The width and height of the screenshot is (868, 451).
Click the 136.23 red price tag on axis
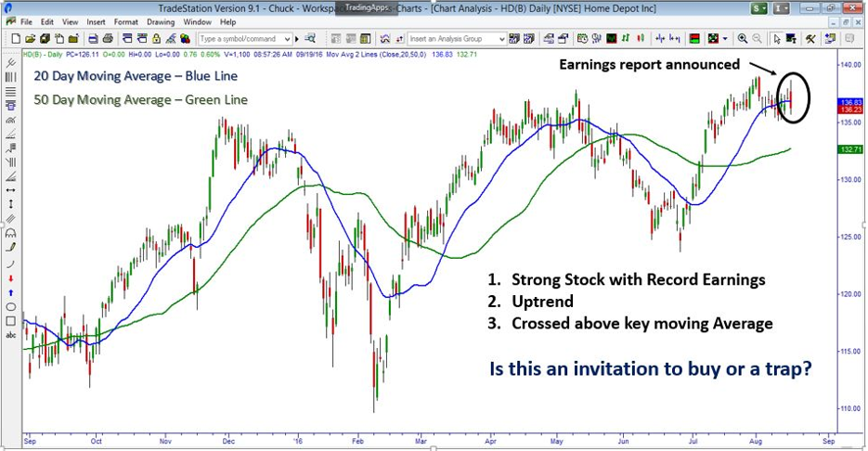point(851,110)
